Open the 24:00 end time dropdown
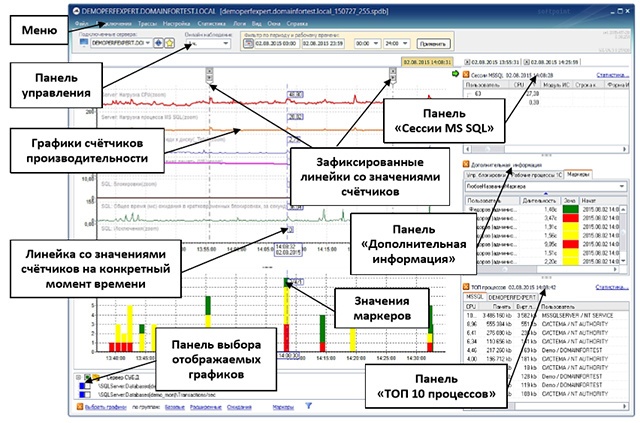Image resolution: width=640 pixels, height=423 pixels. [x=405, y=43]
